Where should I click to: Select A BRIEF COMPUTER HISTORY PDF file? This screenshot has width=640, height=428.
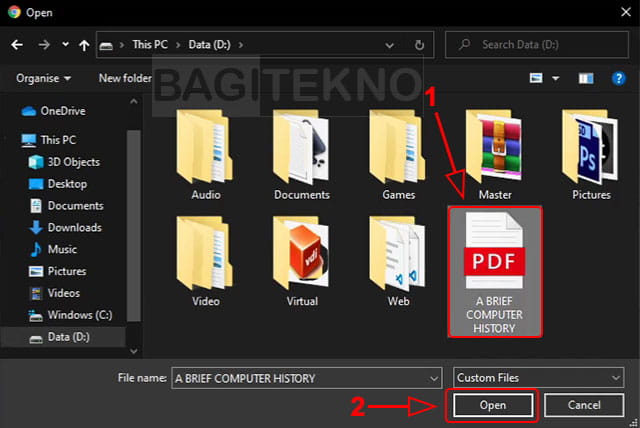point(495,272)
